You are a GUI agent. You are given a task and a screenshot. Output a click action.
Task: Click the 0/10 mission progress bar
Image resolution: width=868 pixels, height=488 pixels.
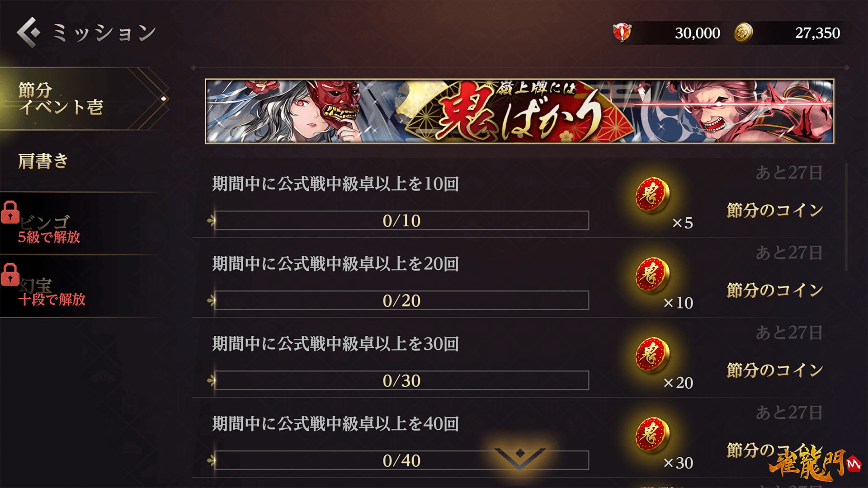point(401,221)
